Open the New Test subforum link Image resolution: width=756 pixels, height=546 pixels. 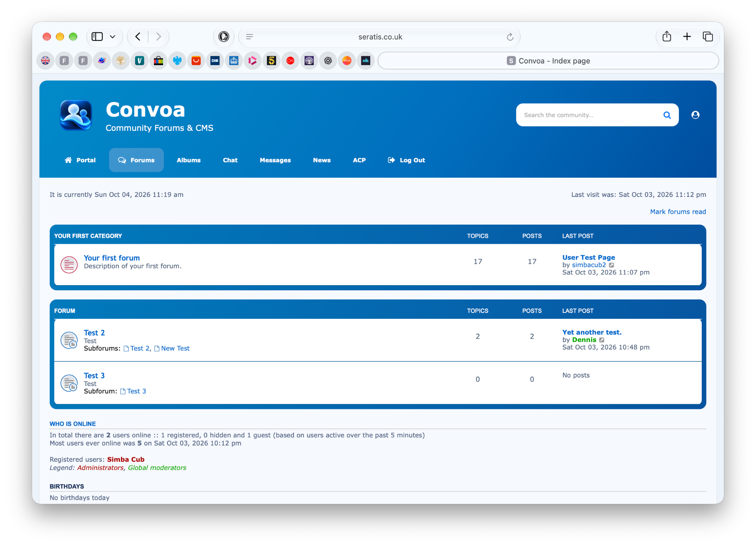[x=175, y=348]
